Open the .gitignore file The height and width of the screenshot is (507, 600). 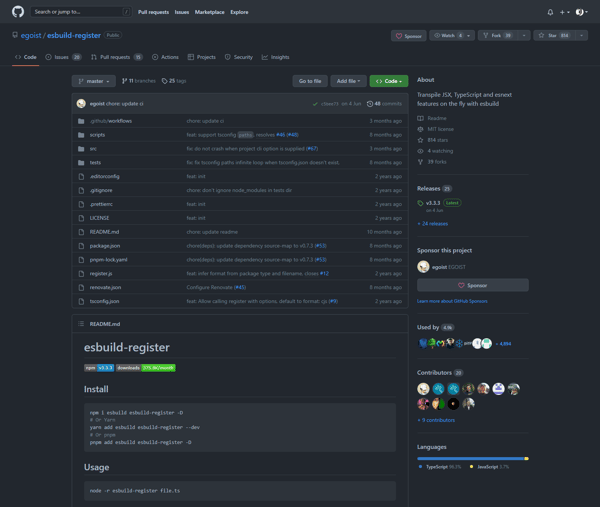tap(101, 190)
